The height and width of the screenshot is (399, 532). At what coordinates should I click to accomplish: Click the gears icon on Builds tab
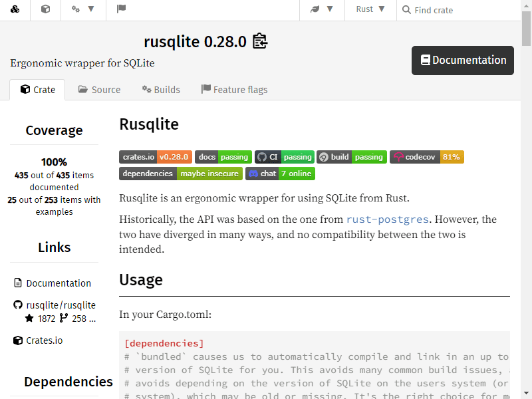pos(146,89)
